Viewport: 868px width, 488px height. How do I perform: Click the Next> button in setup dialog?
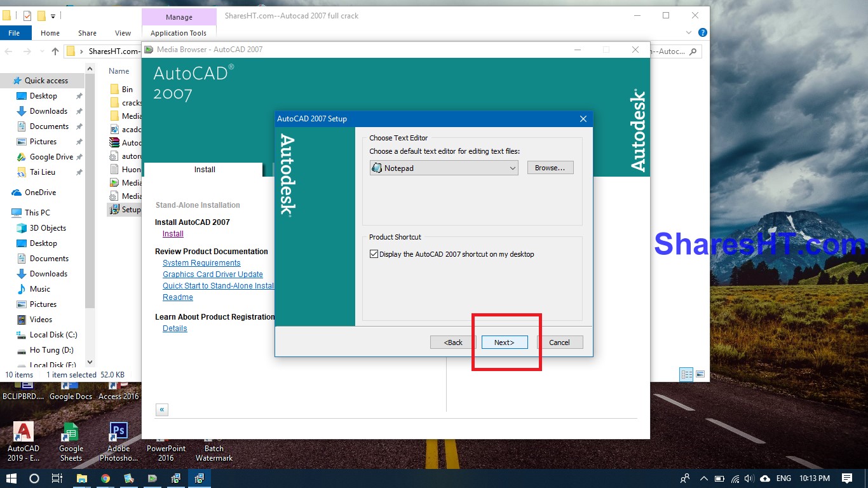[505, 342]
